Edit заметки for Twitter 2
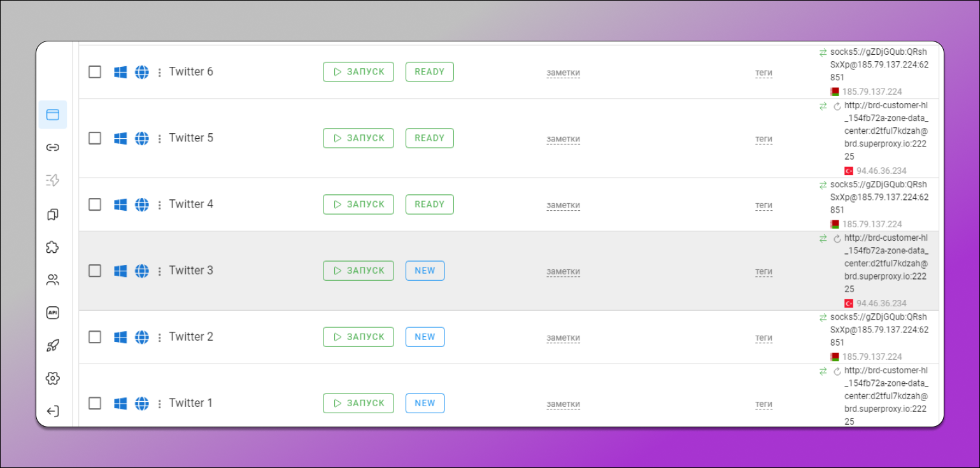 click(564, 338)
